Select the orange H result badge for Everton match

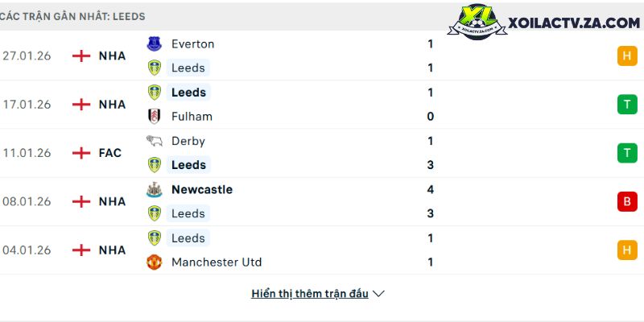point(627,56)
